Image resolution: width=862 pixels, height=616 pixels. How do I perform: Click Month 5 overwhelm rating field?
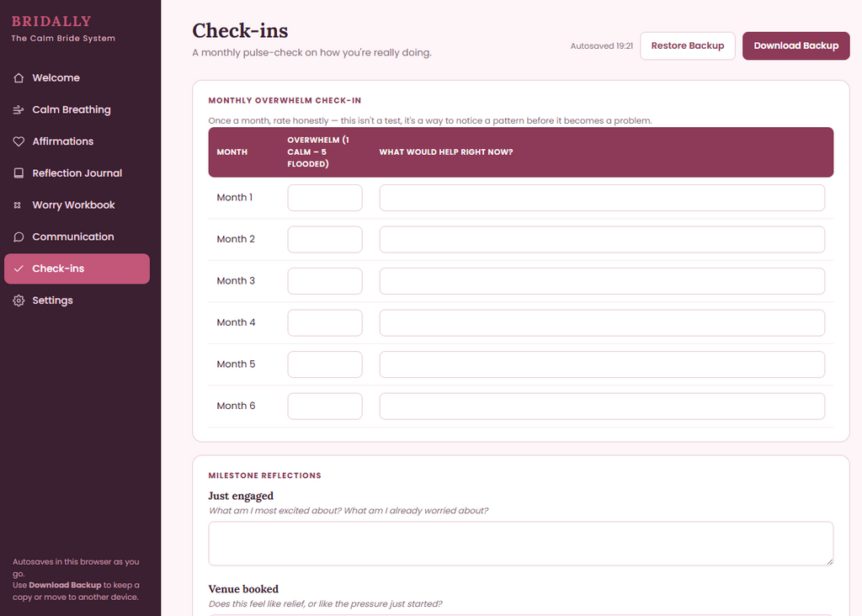click(325, 364)
